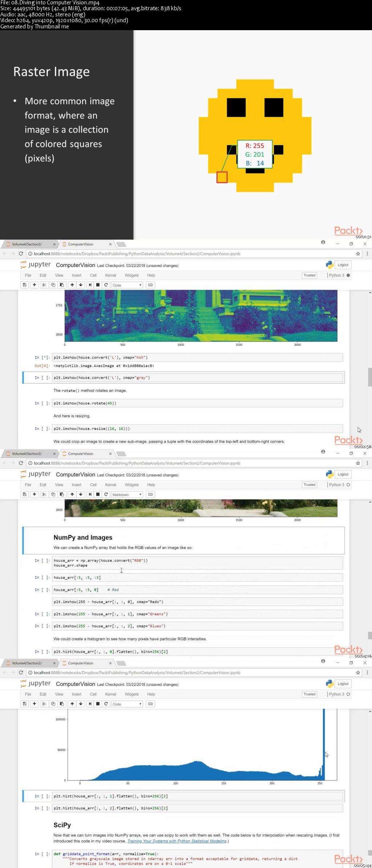Open Kernel menu in the 00:02:58 frame
Image resolution: width=372 pixels, height=868 pixels.
(111, 275)
